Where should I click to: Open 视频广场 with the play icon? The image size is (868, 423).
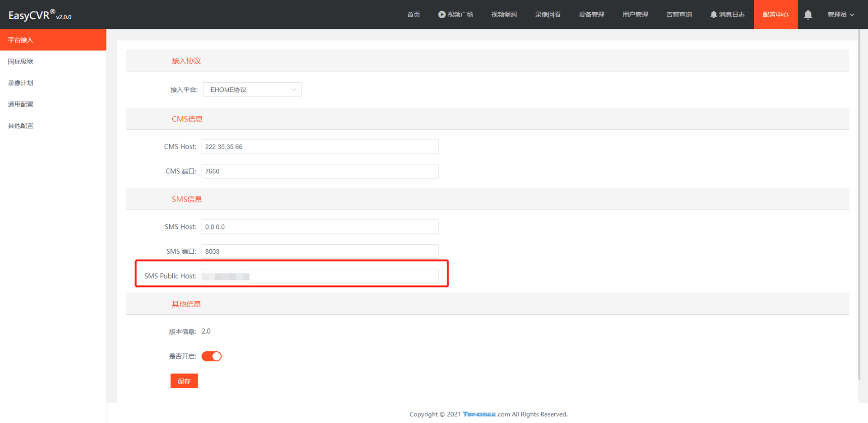(455, 15)
